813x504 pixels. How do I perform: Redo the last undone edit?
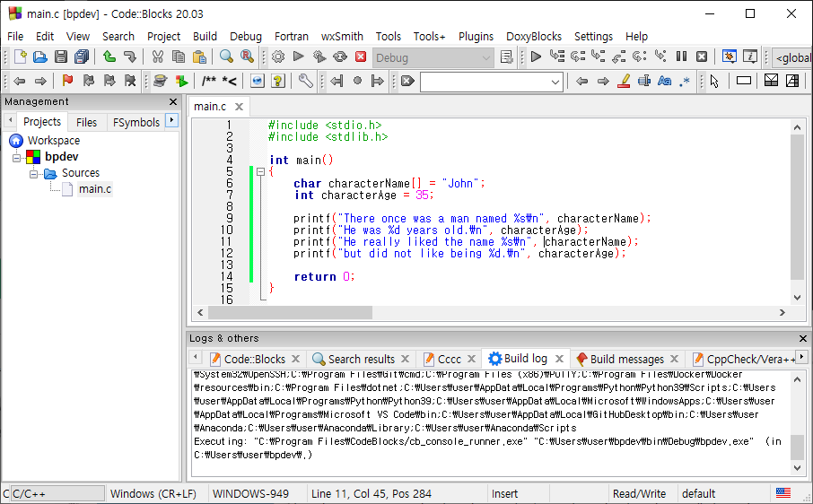[129, 57]
